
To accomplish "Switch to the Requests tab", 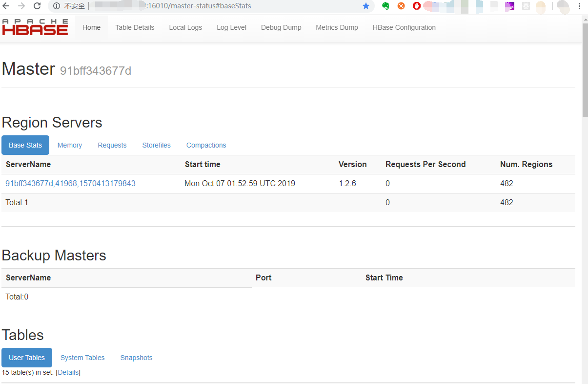I will click(112, 145).
